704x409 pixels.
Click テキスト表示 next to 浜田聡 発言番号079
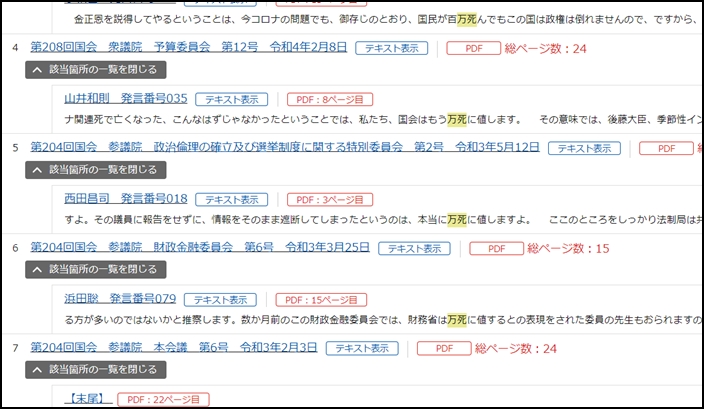[220, 299]
